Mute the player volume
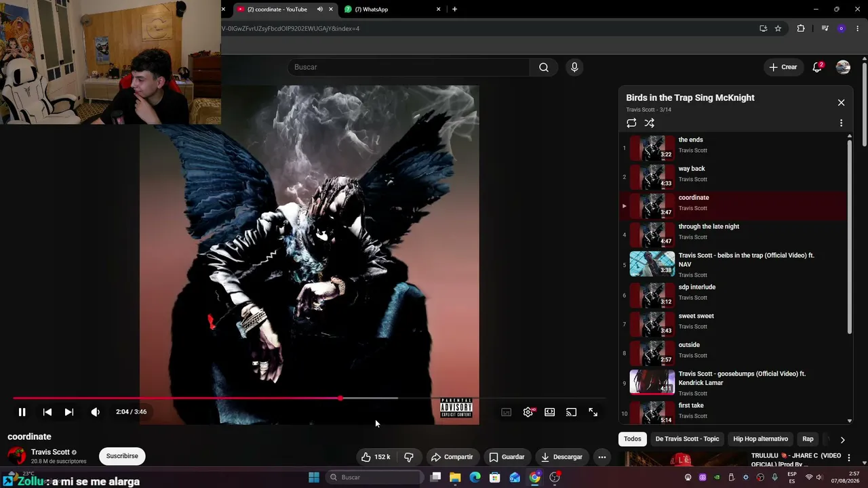The width and height of the screenshot is (868, 488). 95,412
